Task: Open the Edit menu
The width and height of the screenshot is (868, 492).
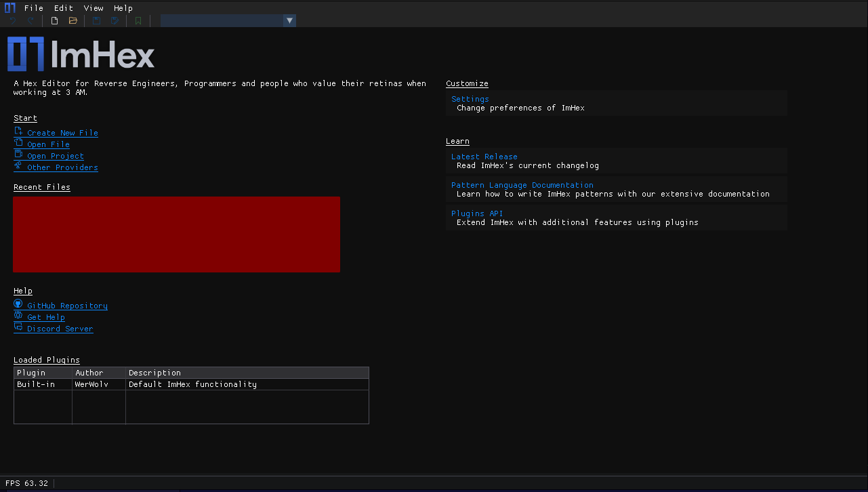Action: coord(64,8)
